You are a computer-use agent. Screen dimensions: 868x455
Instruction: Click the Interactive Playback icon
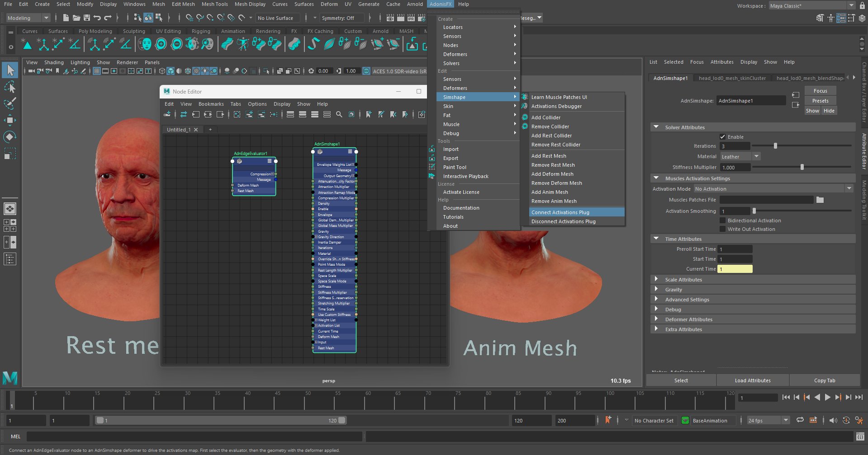[x=432, y=176]
